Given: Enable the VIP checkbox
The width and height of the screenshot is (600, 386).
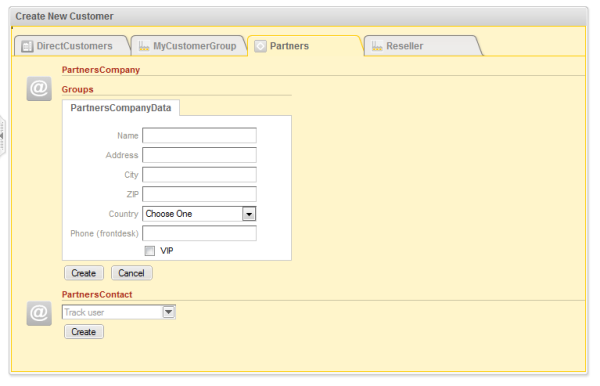Looking at the screenshot, I should click(150, 251).
